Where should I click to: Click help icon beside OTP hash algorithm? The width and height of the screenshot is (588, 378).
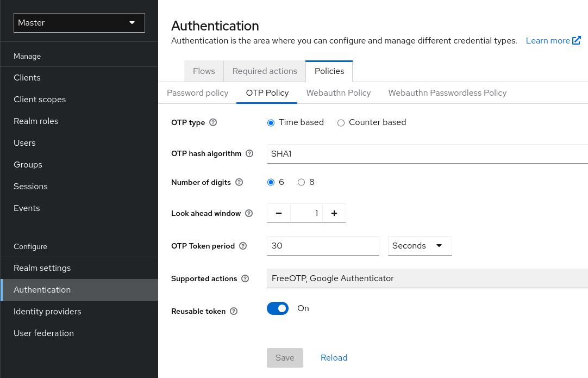(249, 153)
